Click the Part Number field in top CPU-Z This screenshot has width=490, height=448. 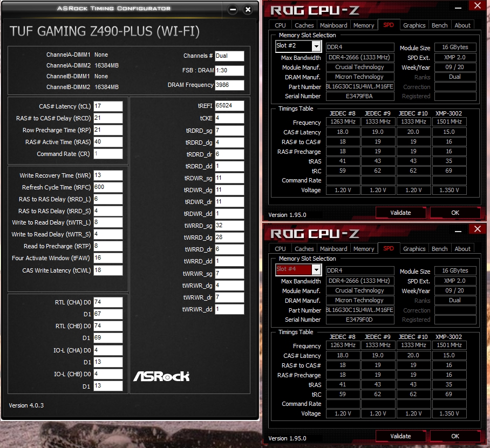point(360,86)
